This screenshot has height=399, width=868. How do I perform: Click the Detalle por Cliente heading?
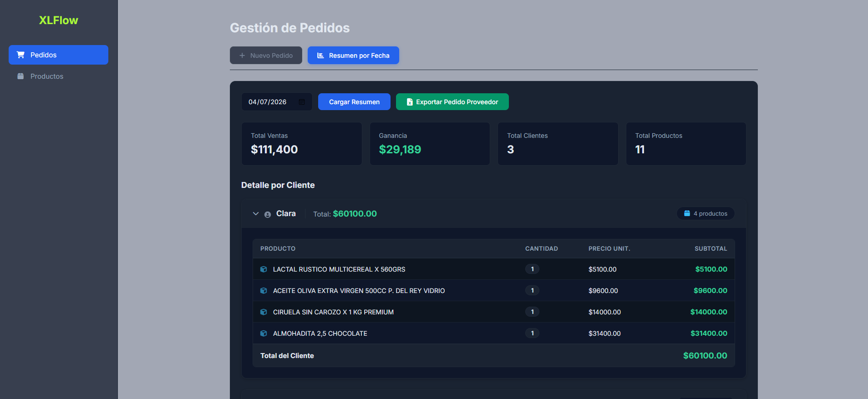pos(278,185)
